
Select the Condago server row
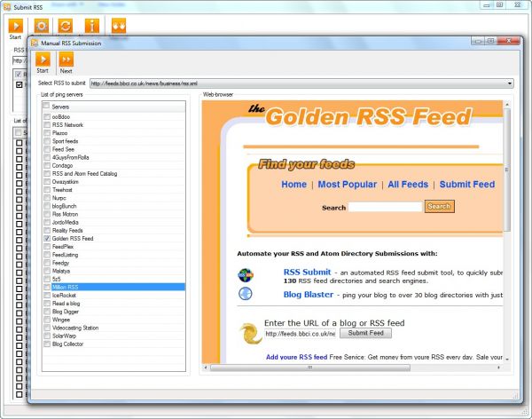coord(114,165)
